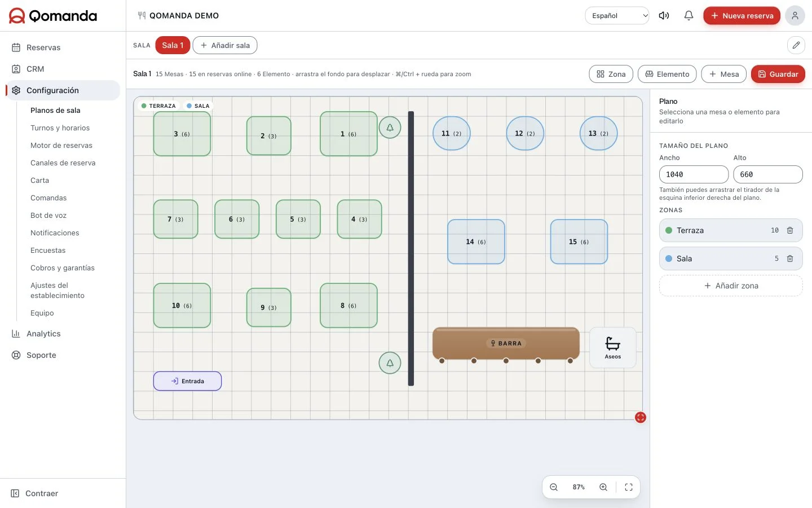Expand the Configuración menu section
This screenshot has width=812, height=508.
click(x=63, y=90)
